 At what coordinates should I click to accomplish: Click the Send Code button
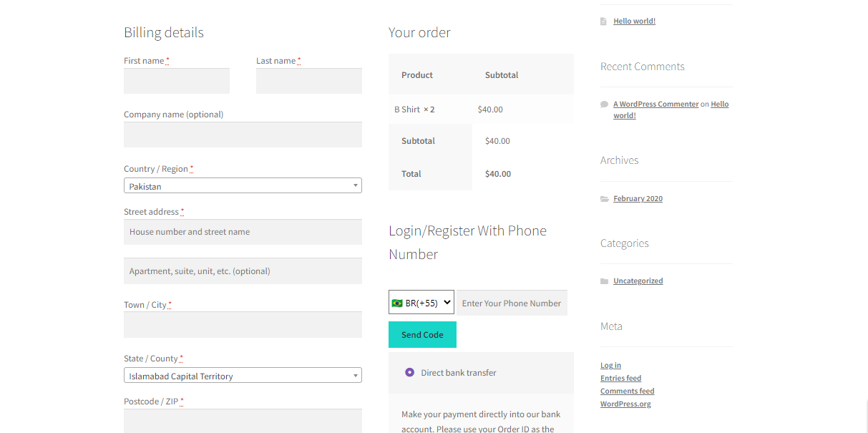pos(422,335)
